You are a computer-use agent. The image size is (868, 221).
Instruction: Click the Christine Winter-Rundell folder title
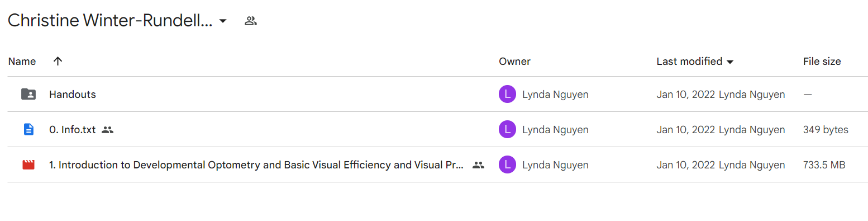coord(109,21)
